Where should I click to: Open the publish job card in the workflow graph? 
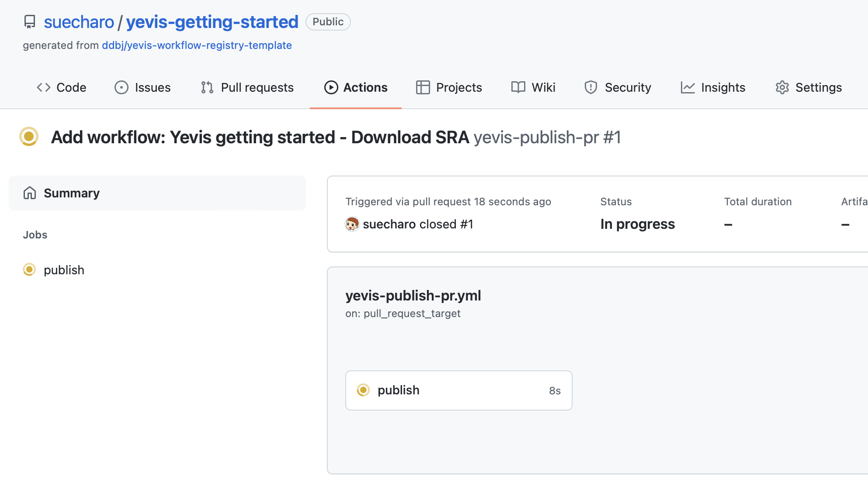pos(459,390)
